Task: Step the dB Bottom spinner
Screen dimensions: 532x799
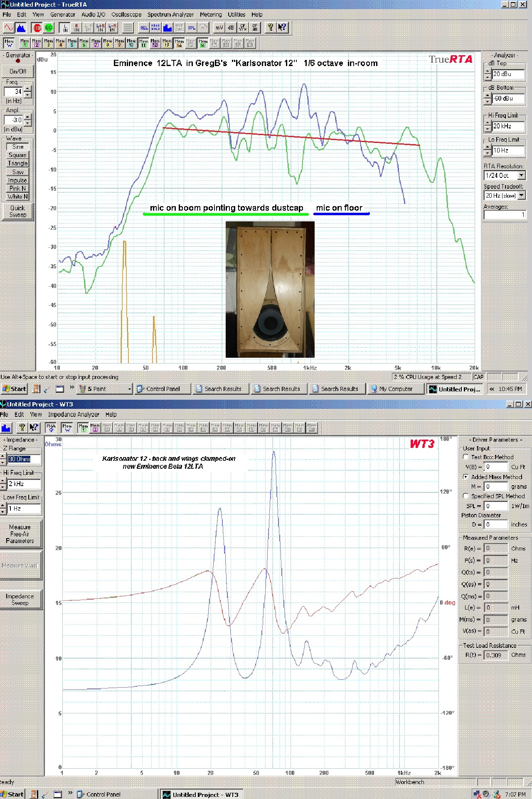Action: [488, 98]
